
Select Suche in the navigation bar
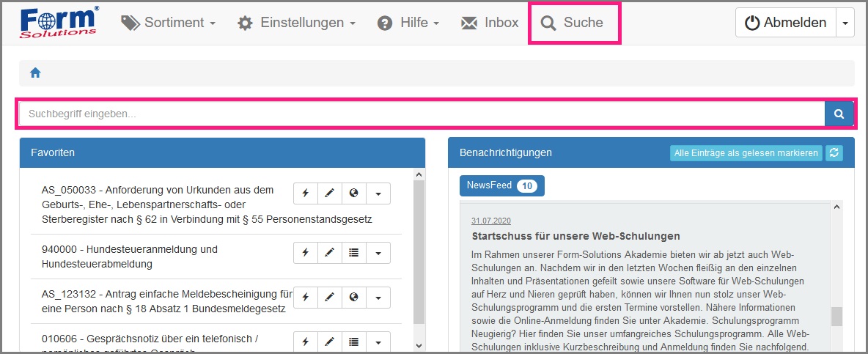point(573,23)
